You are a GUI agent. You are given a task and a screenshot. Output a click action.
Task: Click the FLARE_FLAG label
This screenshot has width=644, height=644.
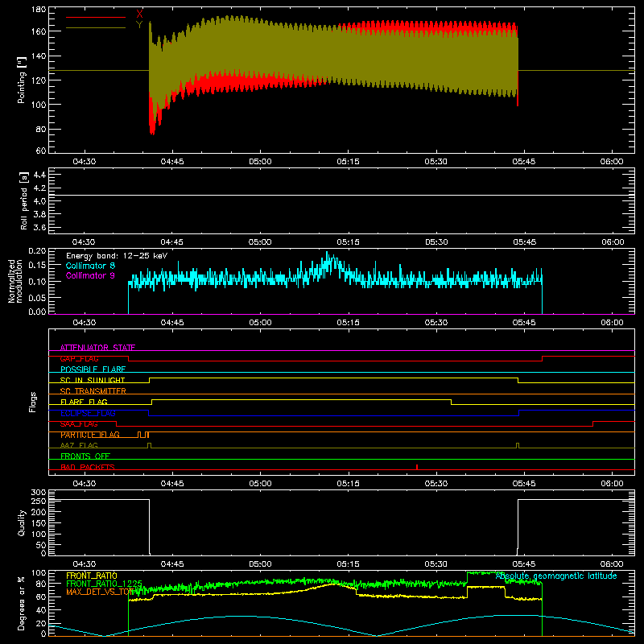tap(84, 402)
